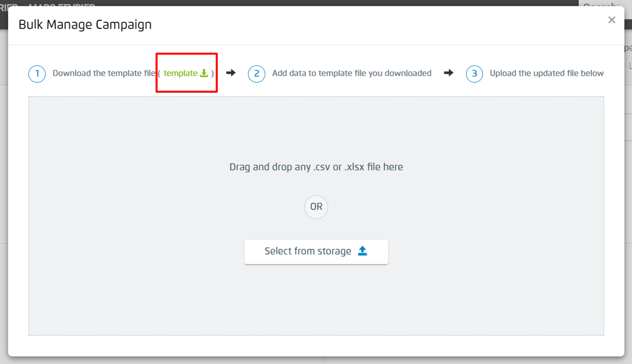
Task: Click the arrow between steps 1 and 2
Action: pos(231,73)
